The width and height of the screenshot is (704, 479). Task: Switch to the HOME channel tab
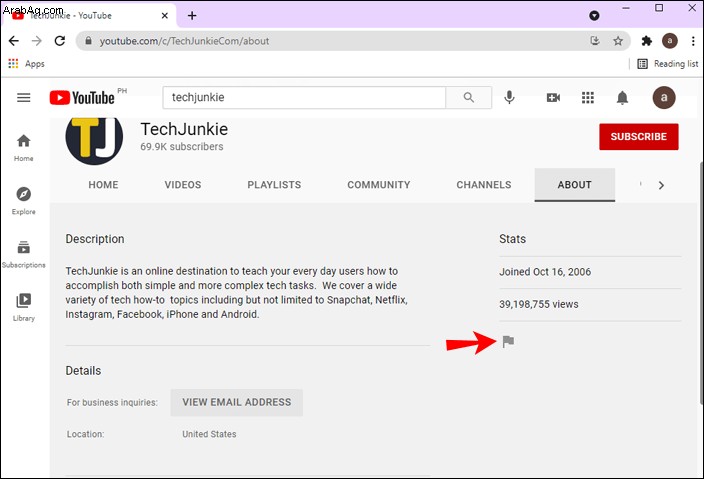pos(103,185)
